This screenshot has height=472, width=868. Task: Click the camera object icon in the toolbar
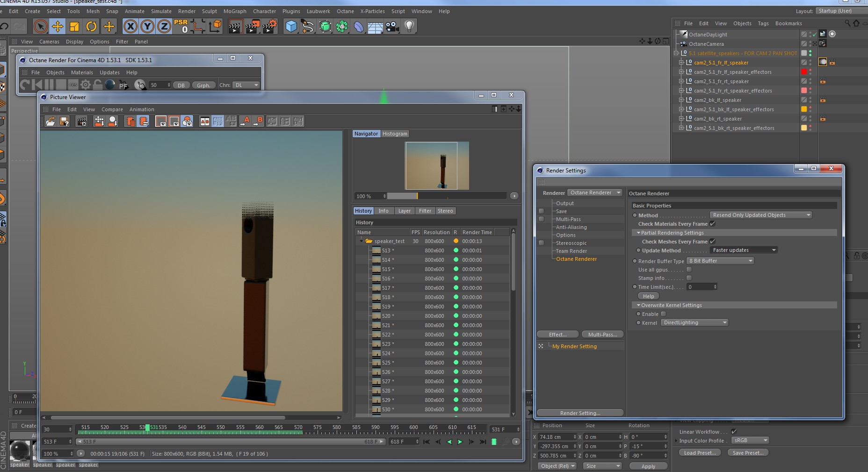coord(392,27)
